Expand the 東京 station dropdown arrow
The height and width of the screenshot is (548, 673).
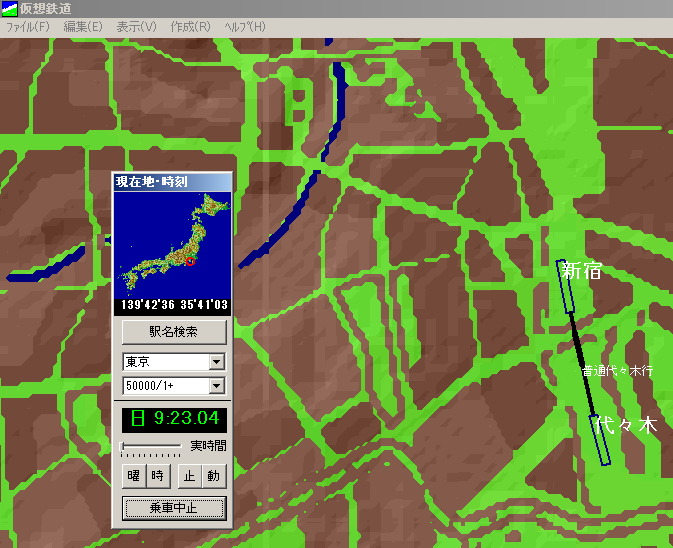click(217, 362)
